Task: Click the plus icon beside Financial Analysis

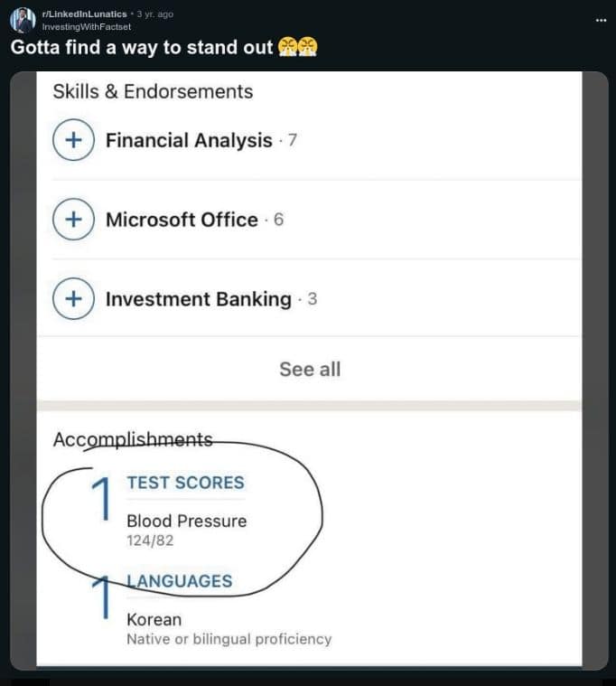Action: (74, 141)
